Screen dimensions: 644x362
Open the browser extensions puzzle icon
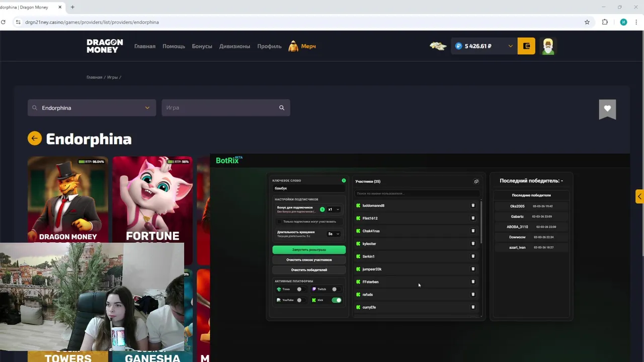tap(605, 22)
